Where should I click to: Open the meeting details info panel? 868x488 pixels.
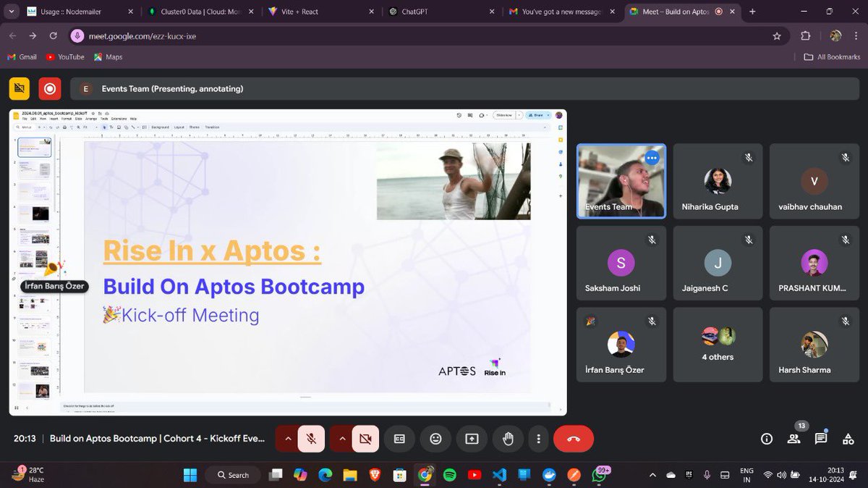click(766, 438)
